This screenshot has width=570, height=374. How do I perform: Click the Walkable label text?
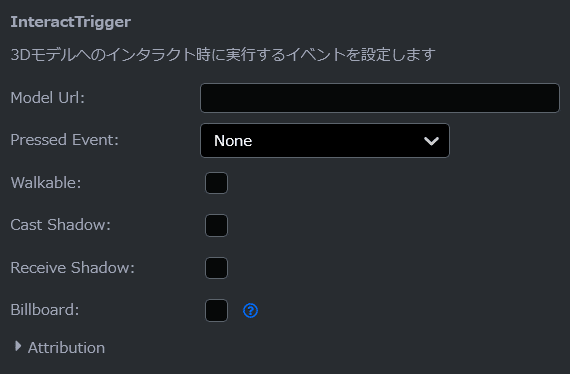click(x=46, y=183)
